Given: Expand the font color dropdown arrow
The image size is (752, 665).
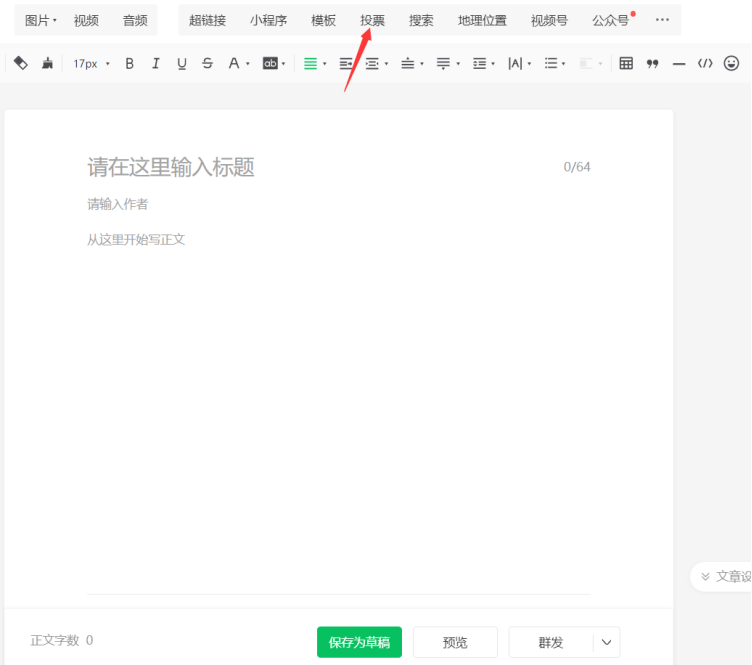Looking at the screenshot, I should [248, 64].
